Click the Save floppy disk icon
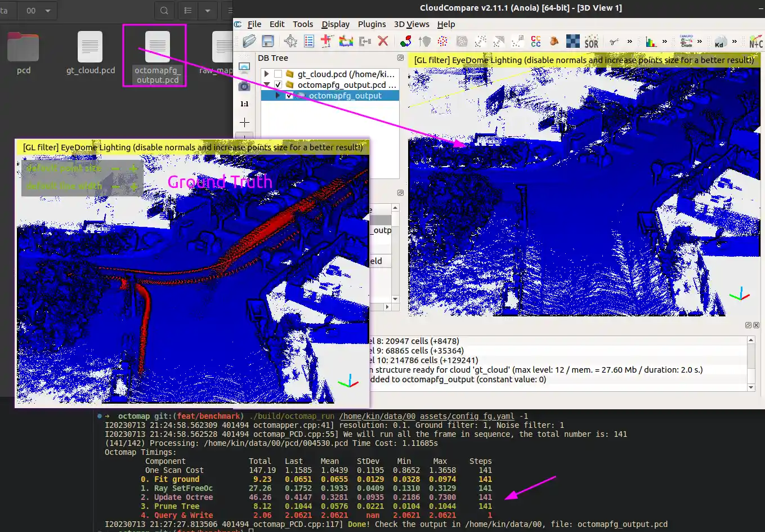Image resolution: width=765 pixels, height=532 pixels. click(x=268, y=42)
